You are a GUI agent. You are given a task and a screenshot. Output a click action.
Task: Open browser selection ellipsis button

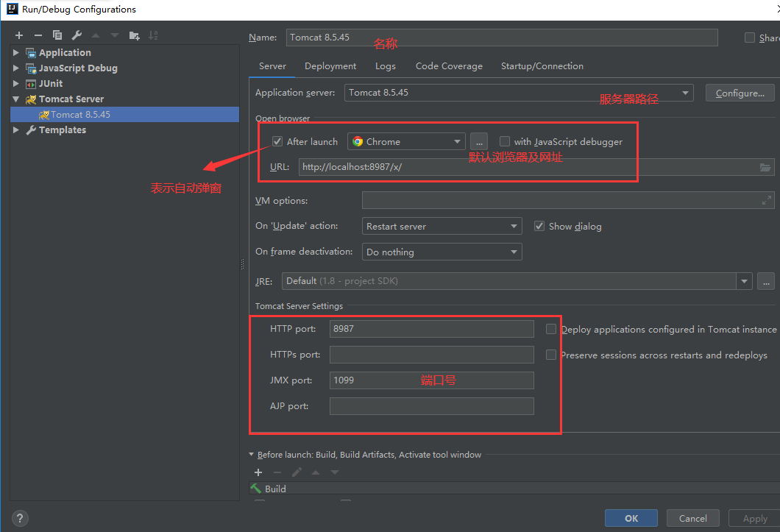(479, 142)
